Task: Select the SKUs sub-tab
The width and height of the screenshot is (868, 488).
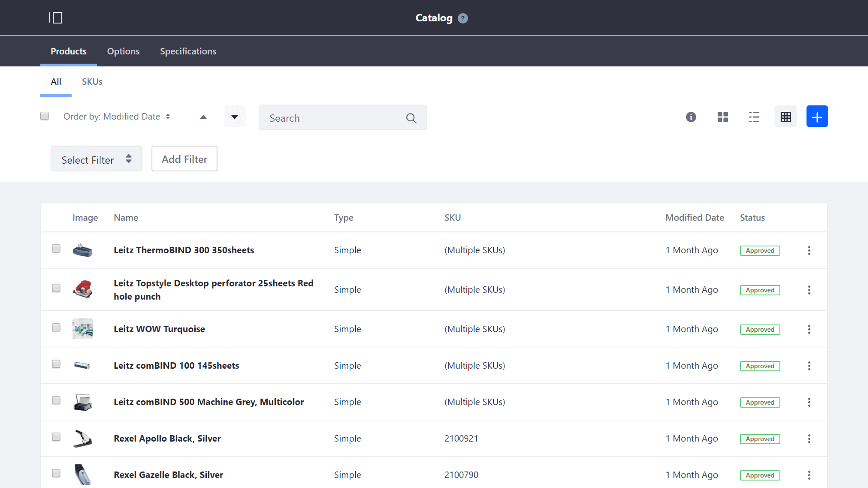Action: (x=92, y=82)
